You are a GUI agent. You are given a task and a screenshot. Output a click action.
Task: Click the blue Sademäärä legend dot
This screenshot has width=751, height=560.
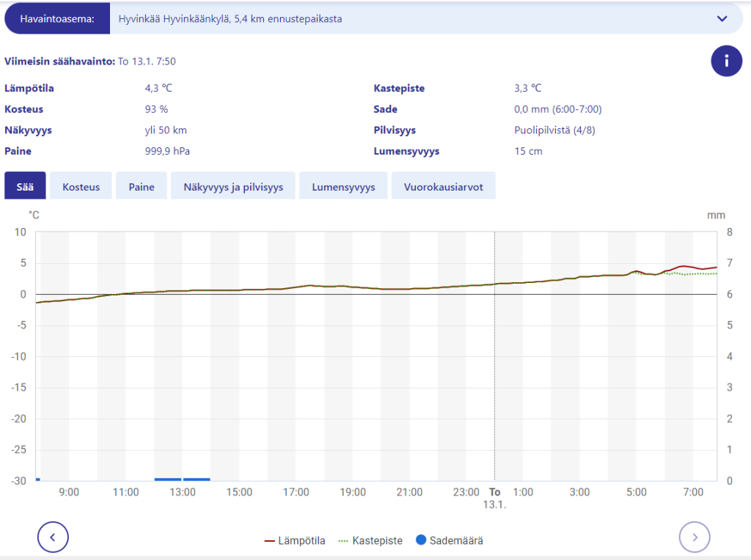click(x=421, y=541)
